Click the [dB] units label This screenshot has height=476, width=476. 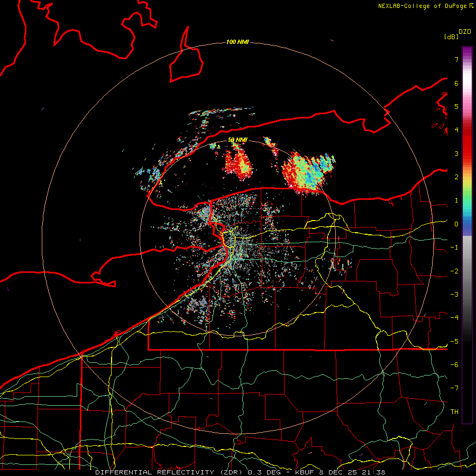tap(452, 36)
